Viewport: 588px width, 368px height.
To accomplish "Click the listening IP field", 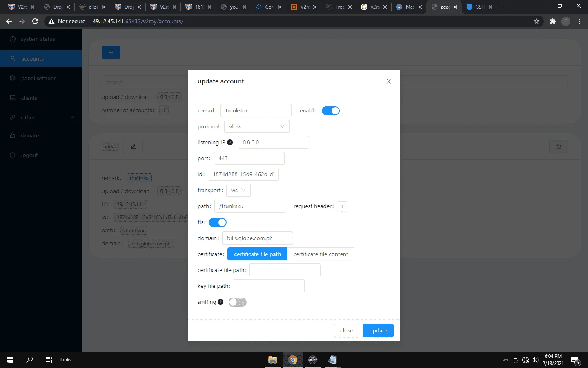I will pos(274,142).
